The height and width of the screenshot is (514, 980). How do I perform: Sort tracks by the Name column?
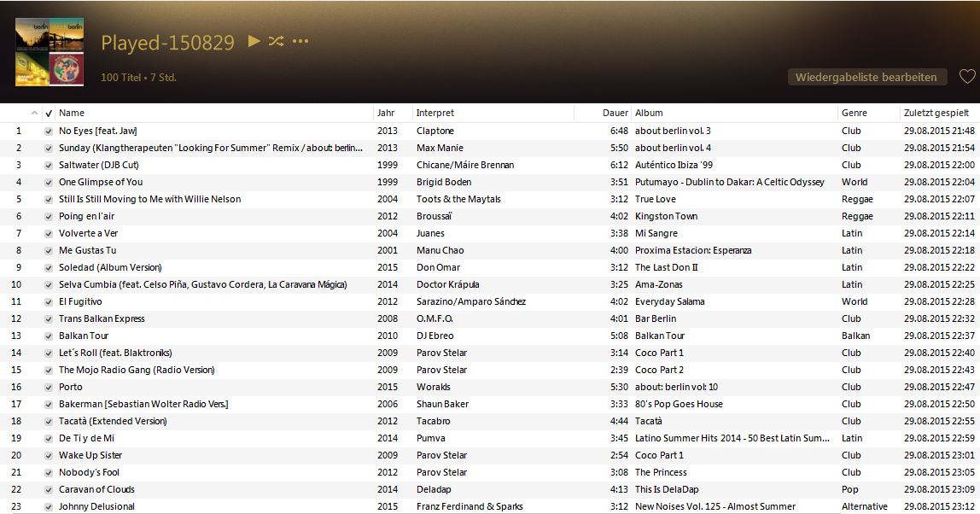71,113
